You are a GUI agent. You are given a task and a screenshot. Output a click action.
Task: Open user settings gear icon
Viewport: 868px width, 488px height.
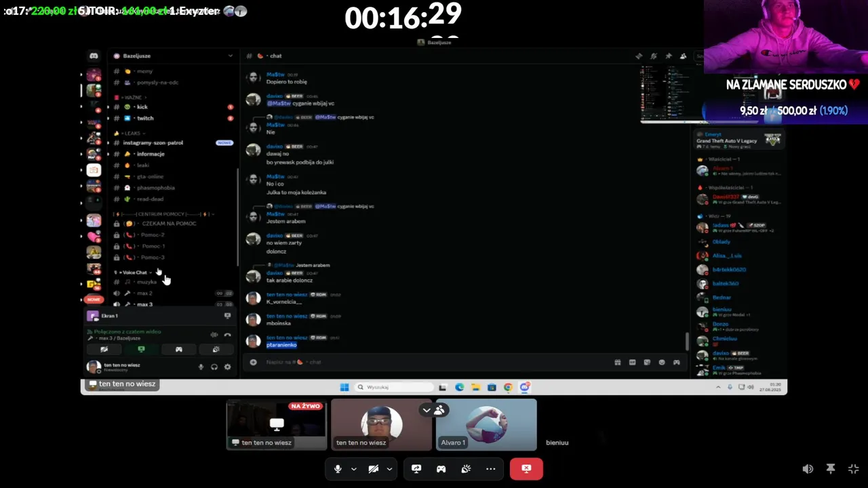[x=227, y=367]
